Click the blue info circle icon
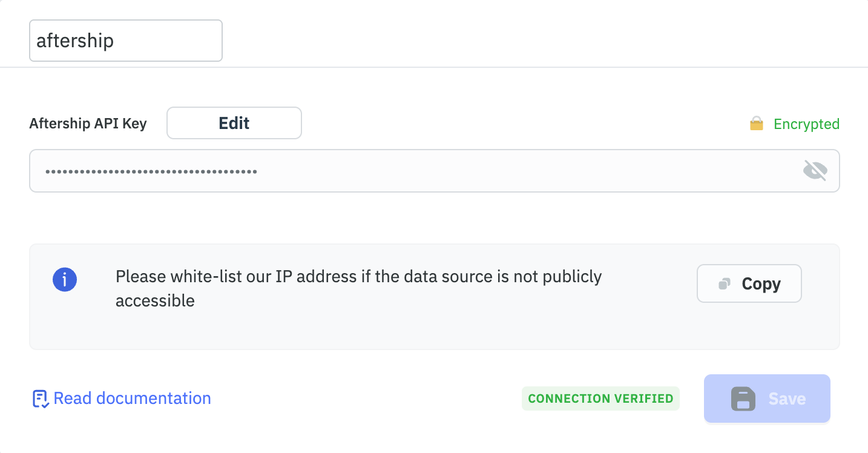The width and height of the screenshot is (868, 453). click(65, 280)
